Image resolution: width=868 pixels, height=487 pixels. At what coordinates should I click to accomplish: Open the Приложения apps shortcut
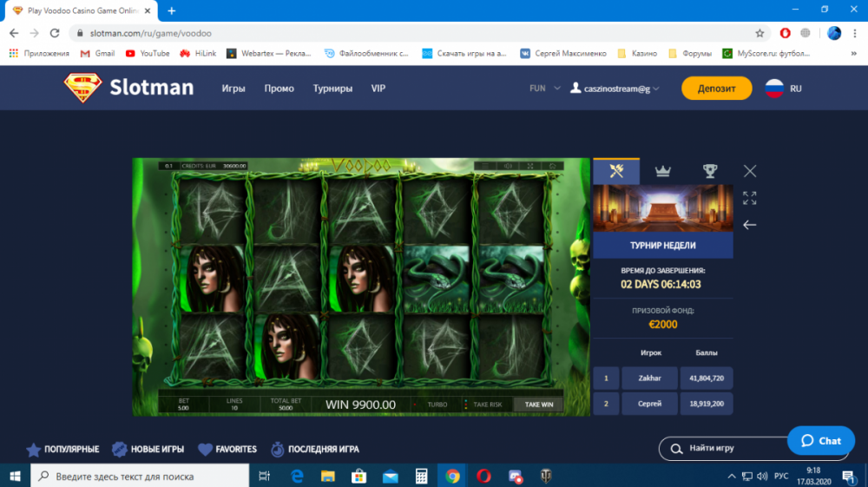tap(39, 54)
